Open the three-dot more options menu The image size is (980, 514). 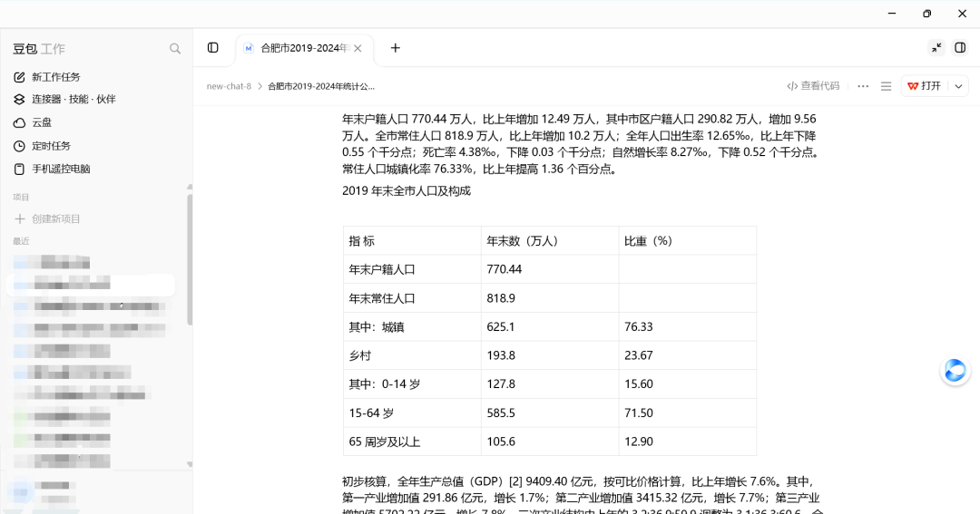point(863,86)
